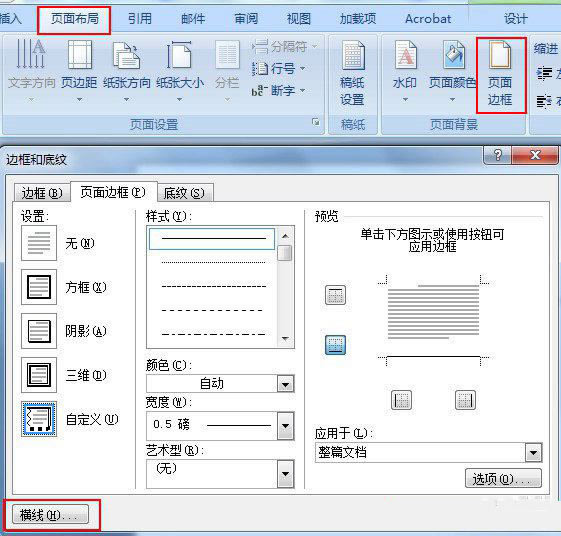Open the 页面边框 page border tool
The image size is (561, 536).
pyautogui.click(x=500, y=74)
